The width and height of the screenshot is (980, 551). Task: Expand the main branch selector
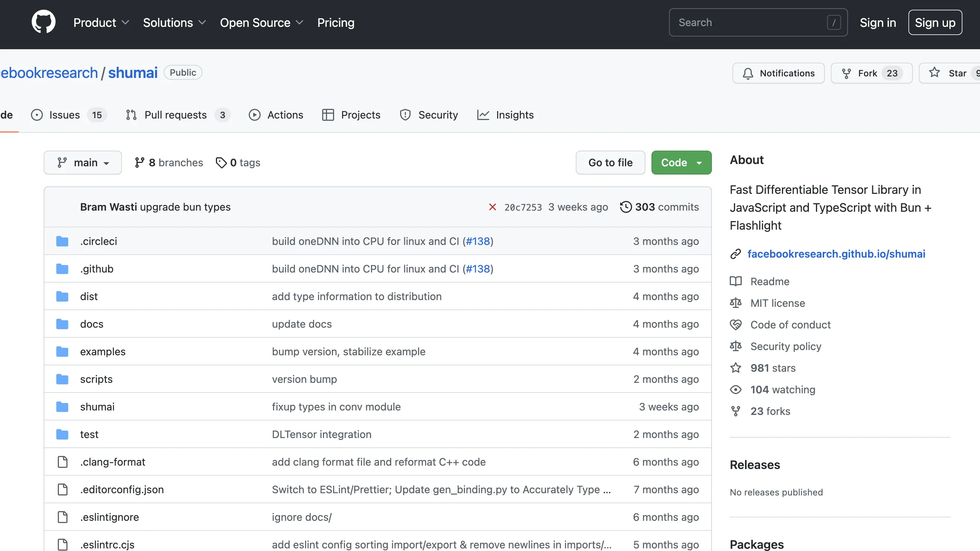(x=82, y=163)
